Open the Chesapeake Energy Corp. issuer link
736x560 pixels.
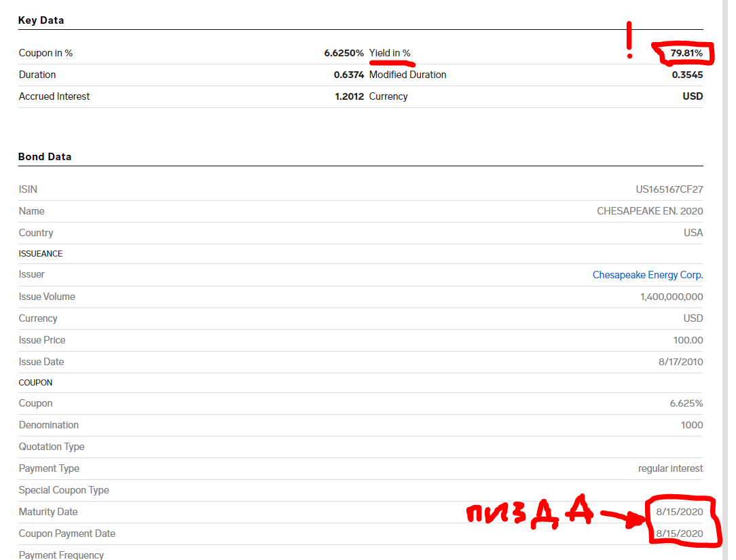647,275
